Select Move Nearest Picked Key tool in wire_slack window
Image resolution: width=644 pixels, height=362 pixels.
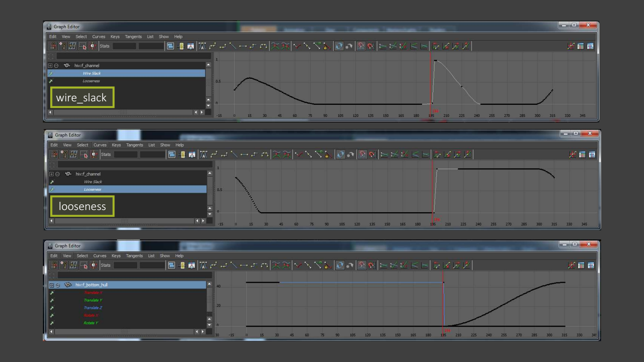click(53, 46)
